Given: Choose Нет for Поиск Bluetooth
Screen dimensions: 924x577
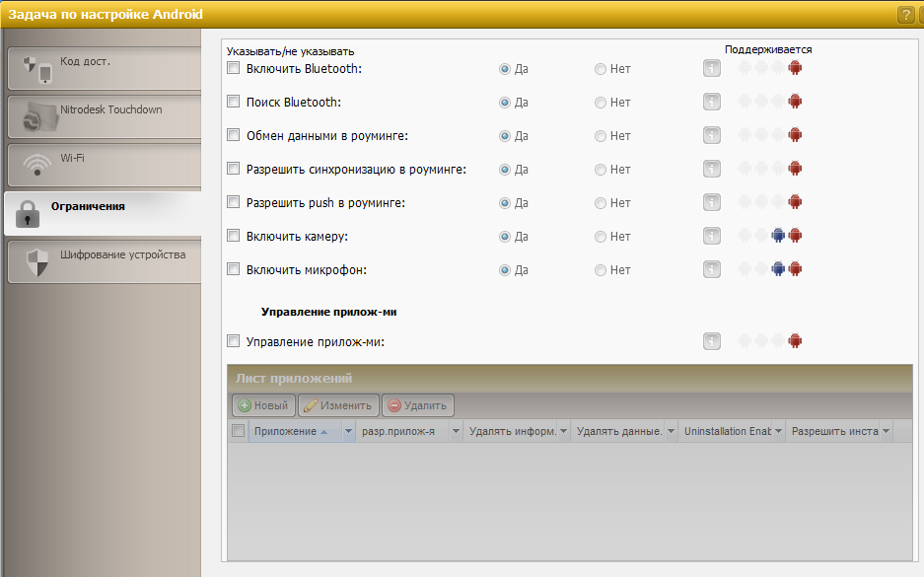Looking at the screenshot, I should click(x=600, y=103).
